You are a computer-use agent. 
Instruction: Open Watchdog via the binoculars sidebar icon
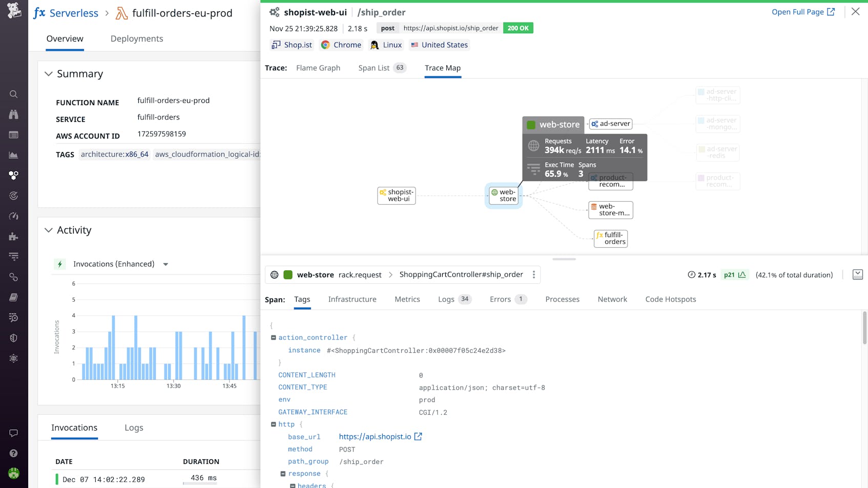(x=14, y=114)
